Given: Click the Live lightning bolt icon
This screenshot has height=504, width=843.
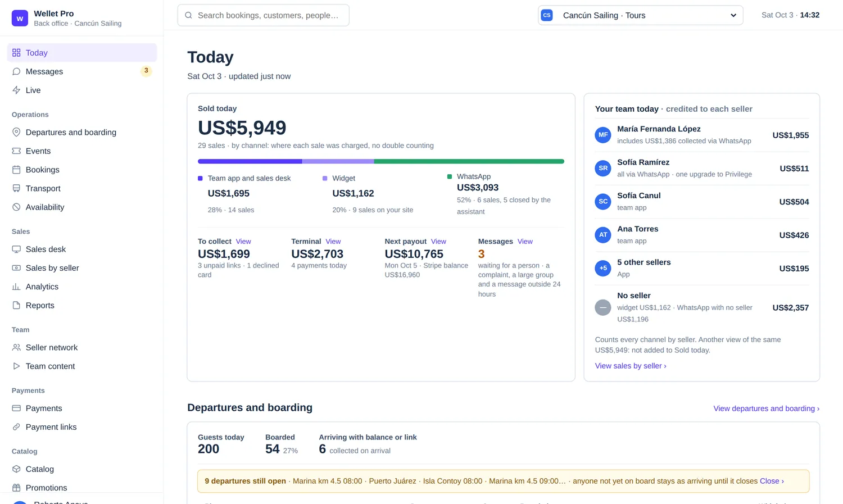Looking at the screenshot, I should (x=16, y=90).
